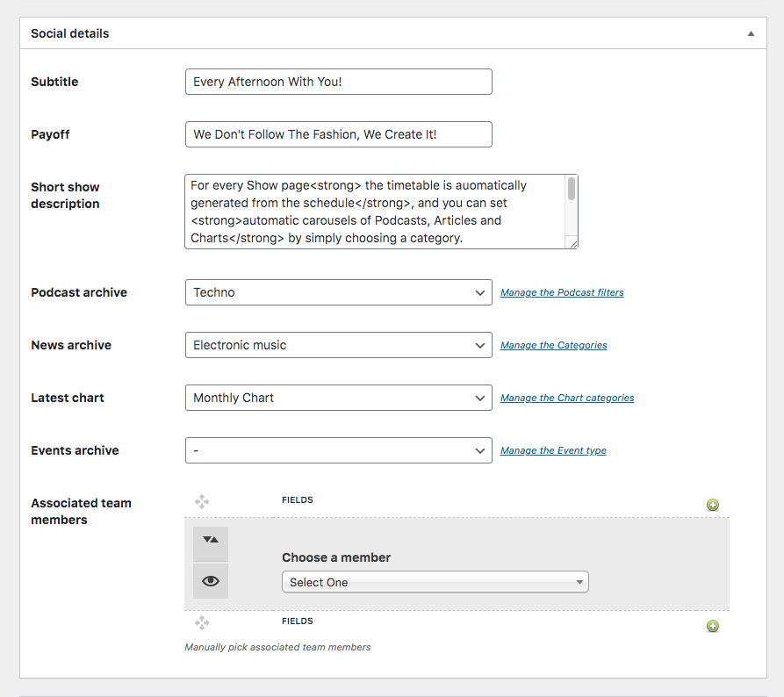Click the Manage the Categories link

click(553, 345)
